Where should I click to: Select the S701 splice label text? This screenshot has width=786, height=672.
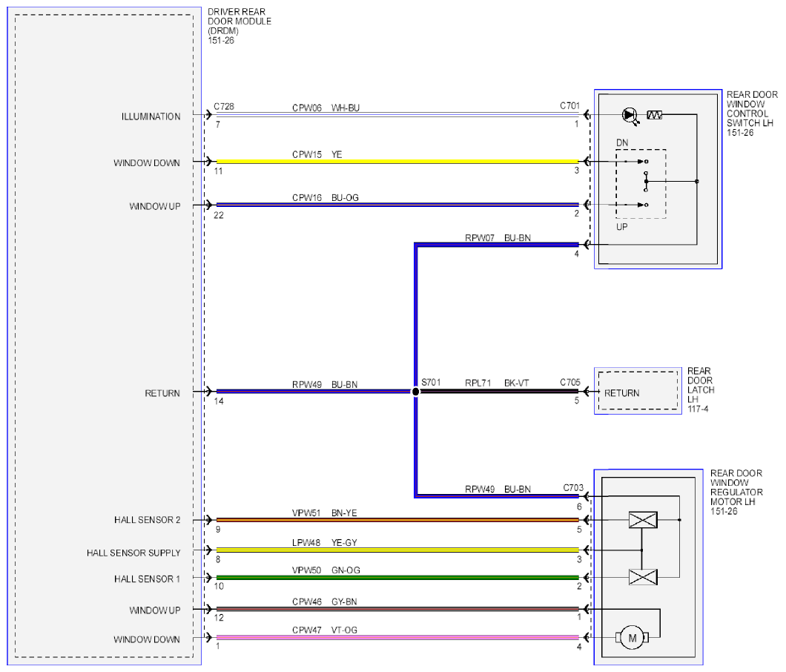(431, 383)
